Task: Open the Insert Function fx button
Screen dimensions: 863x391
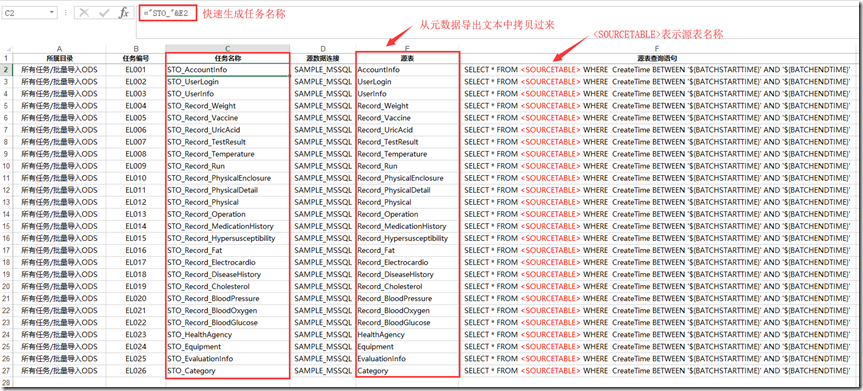Action: coord(124,12)
